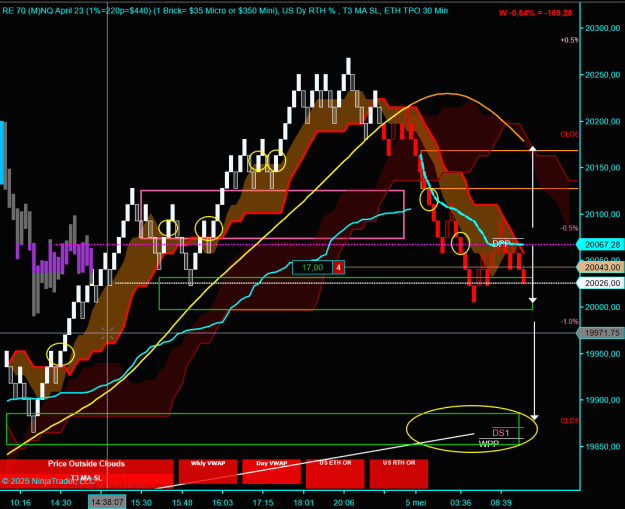
Task: Click the 19900,00 price axis label
Action: (x=602, y=400)
